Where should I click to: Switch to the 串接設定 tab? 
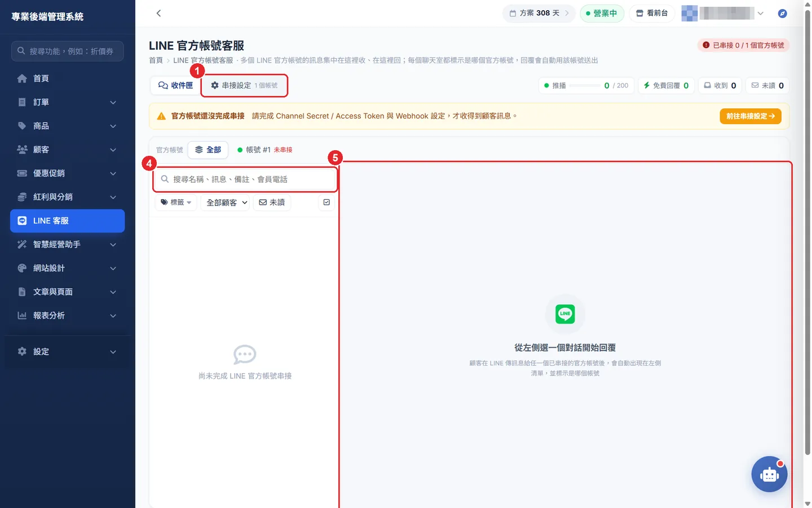pos(244,85)
